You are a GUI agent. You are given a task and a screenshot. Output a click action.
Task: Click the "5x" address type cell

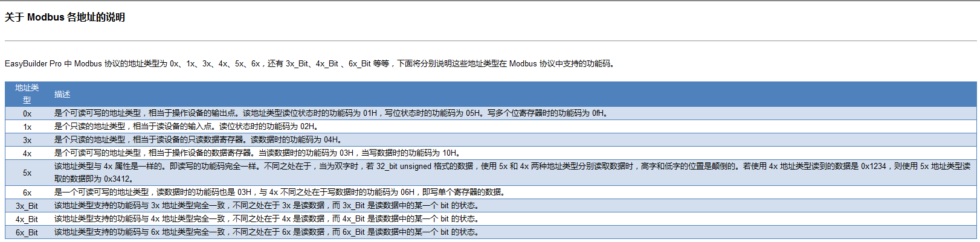[27, 173]
